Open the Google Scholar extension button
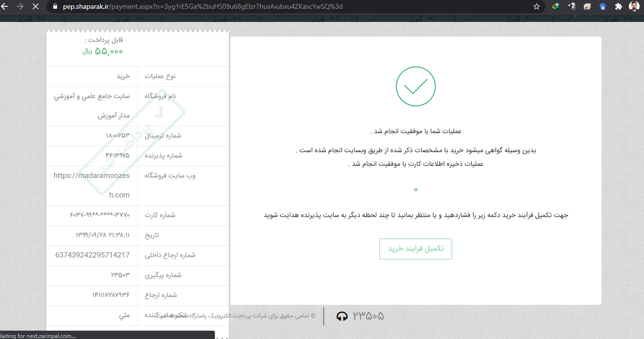Screen dimensions: 644x339 pos(603,7)
